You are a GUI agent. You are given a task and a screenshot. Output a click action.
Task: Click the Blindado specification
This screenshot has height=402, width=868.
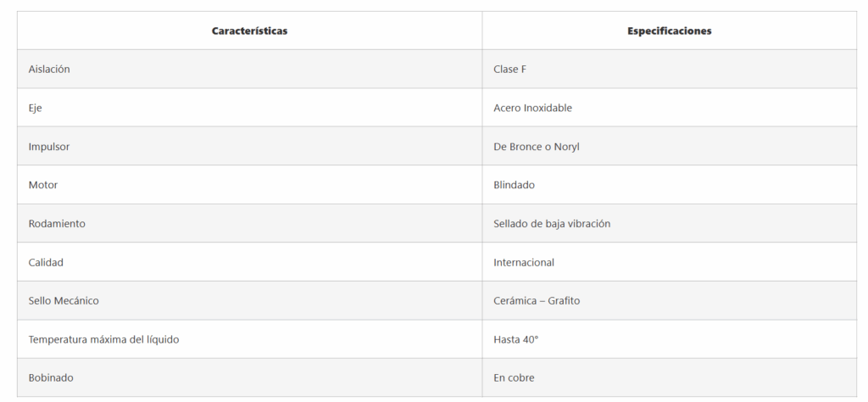[x=514, y=185]
